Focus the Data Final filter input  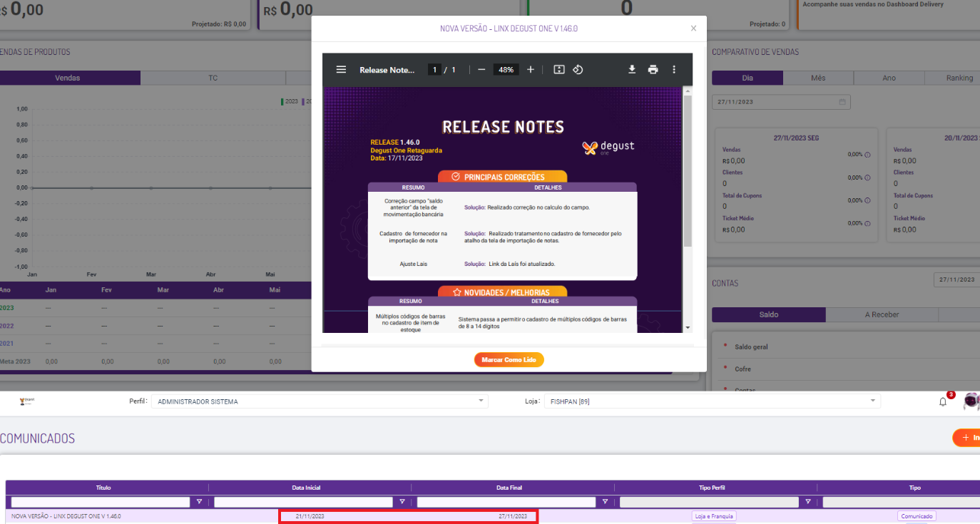[x=506, y=502]
